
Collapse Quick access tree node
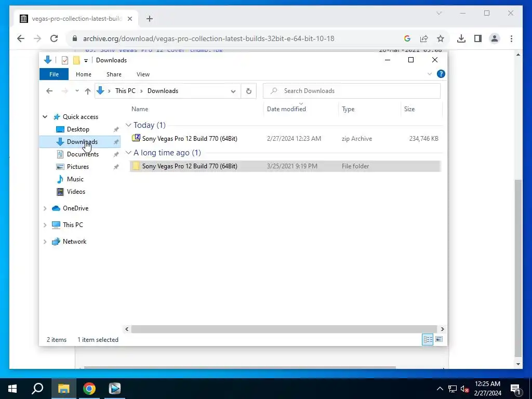[45, 117]
